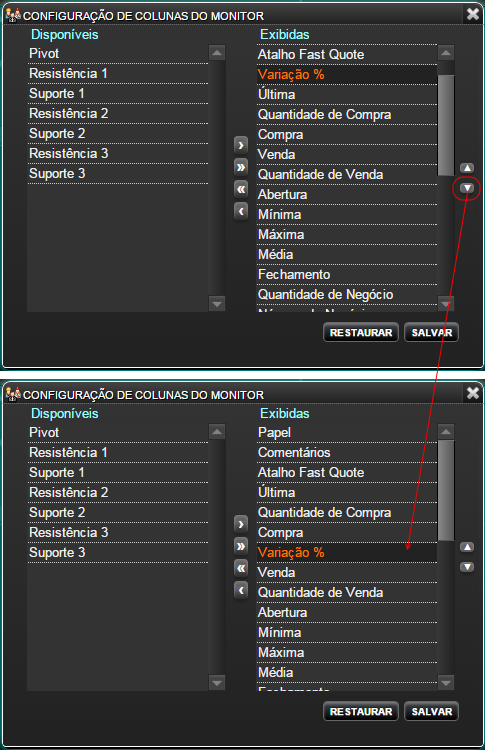Click Restaurar in the upper dialog

361,332
